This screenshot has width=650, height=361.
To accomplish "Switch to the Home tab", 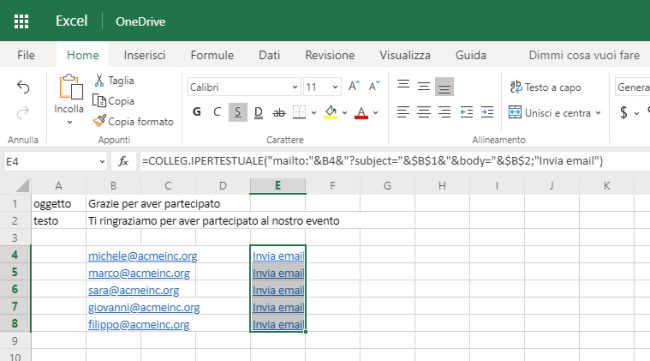I will (82, 55).
